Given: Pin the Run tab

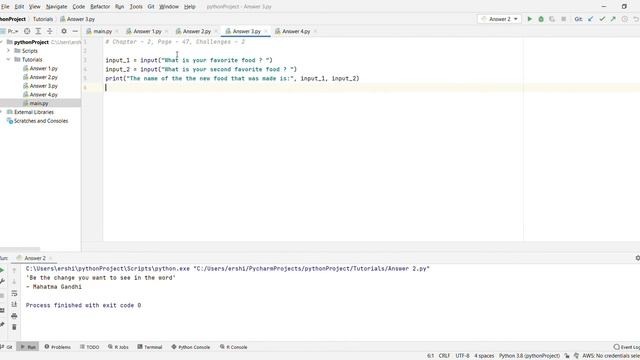Looking at the screenshot, I should [x=2, y=325].
